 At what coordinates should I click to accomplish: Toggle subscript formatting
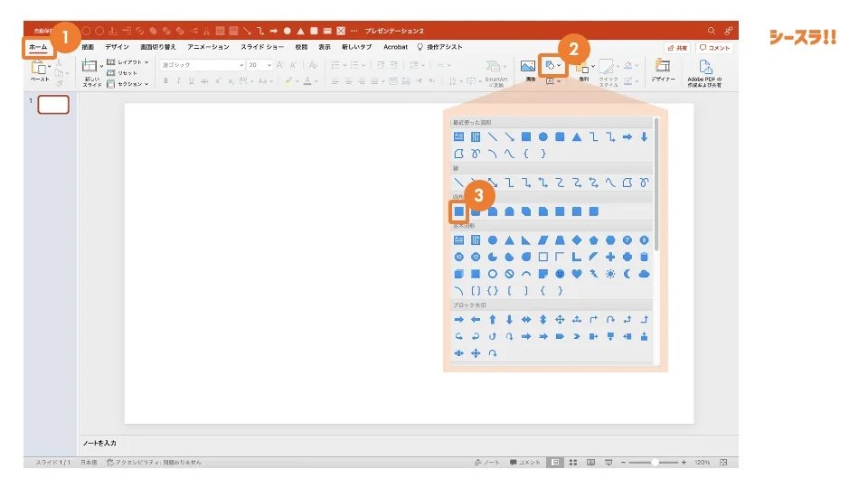[x=231, y=80]
